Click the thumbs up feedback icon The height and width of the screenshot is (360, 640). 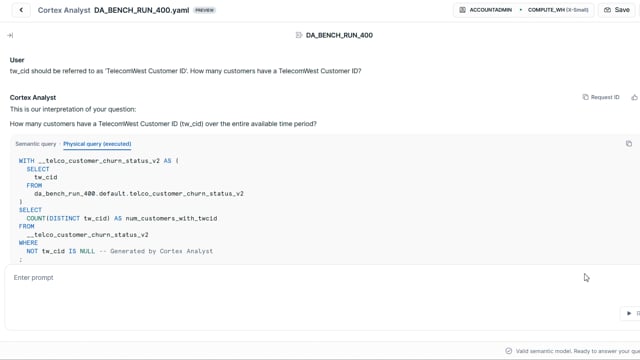(x=634, y=97)
